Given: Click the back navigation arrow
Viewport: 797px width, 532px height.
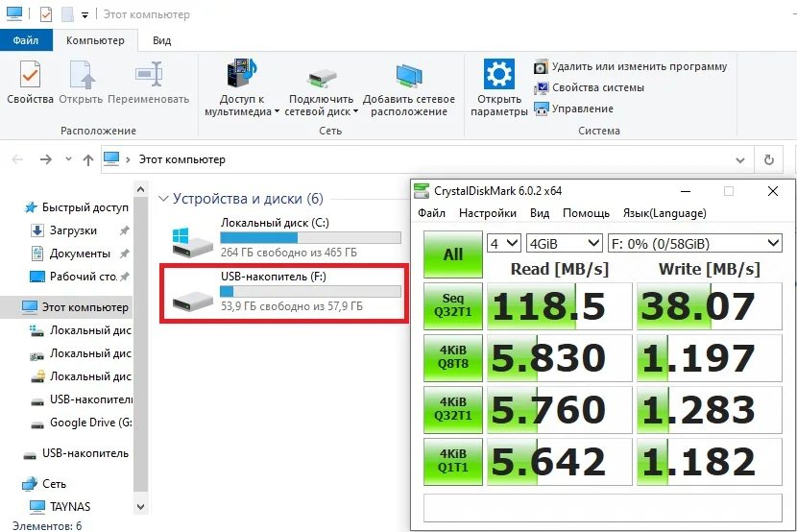Looking at the screenshot, I should pyautogui.click(x=17, y=159).
